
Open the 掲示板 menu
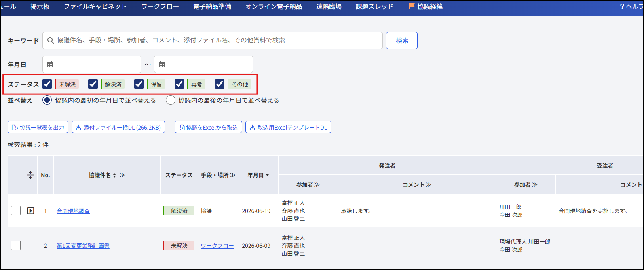click(x=40, y=6)
